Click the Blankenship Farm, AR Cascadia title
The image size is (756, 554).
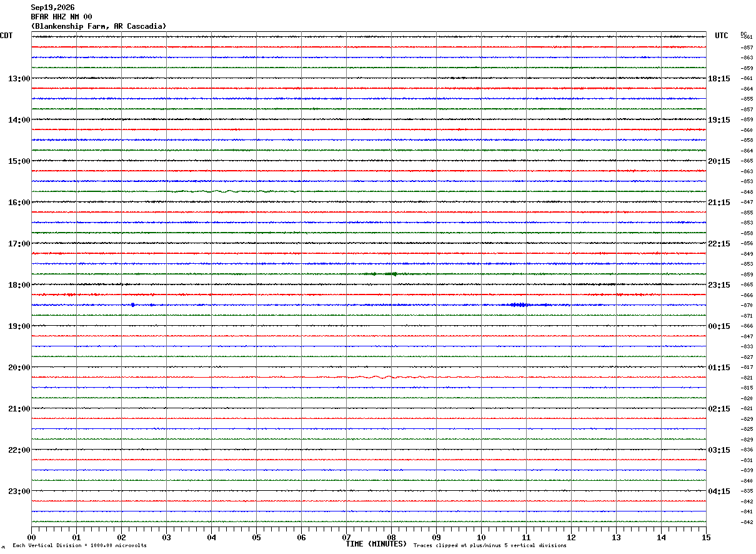point(99,26)
